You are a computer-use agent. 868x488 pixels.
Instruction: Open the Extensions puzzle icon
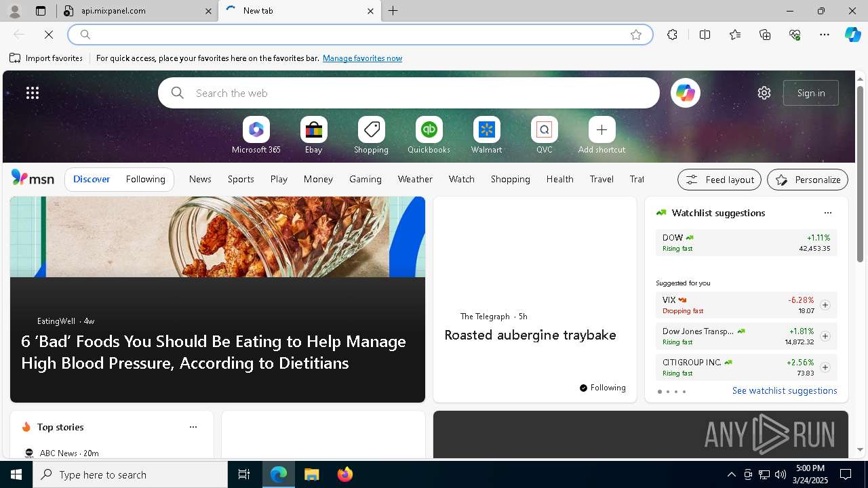tap(672, 35)
